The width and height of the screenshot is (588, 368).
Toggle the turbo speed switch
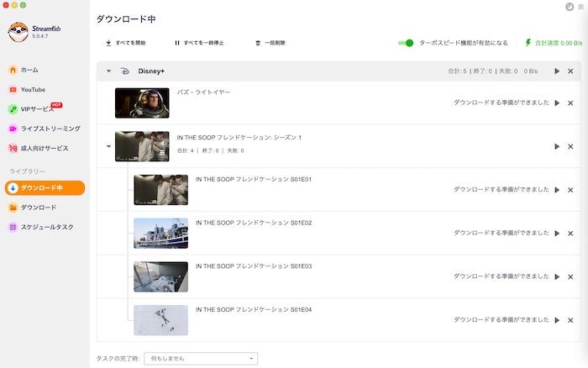point(406,43)
